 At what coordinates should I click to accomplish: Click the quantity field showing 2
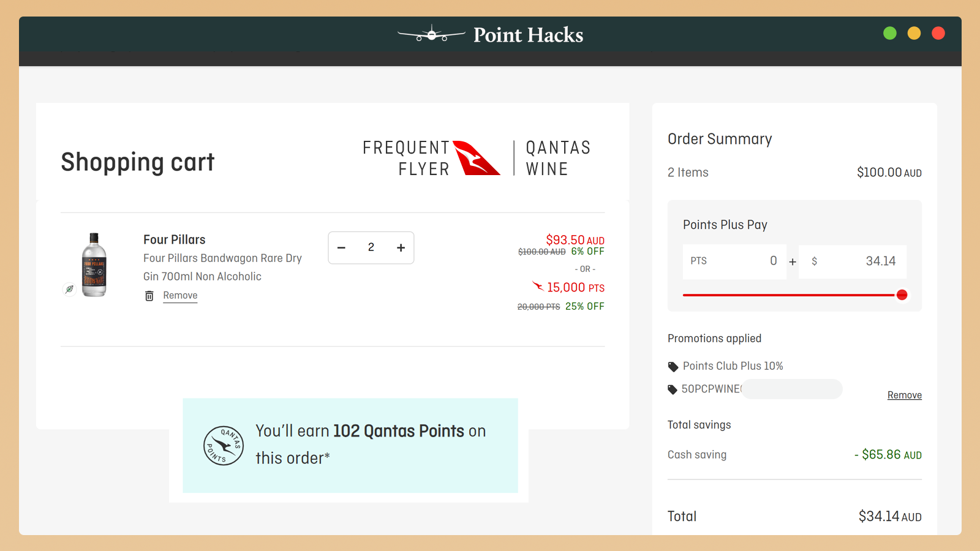click(371, 248)
